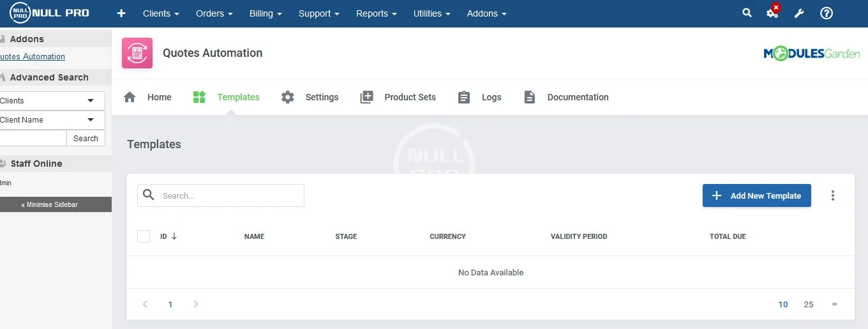Click the ModulesGarden logo
The image size is (868, 329).
pos(811,54)
